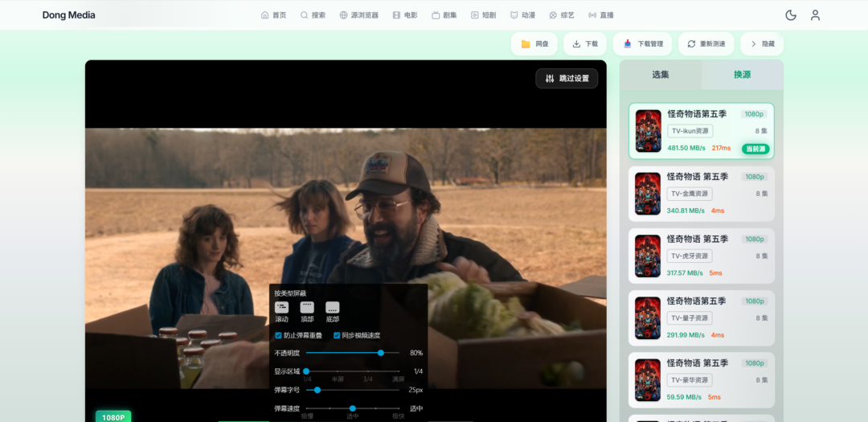
Task: Collapse the panel with the 隐藏 chevron
Action: (753, 43)
